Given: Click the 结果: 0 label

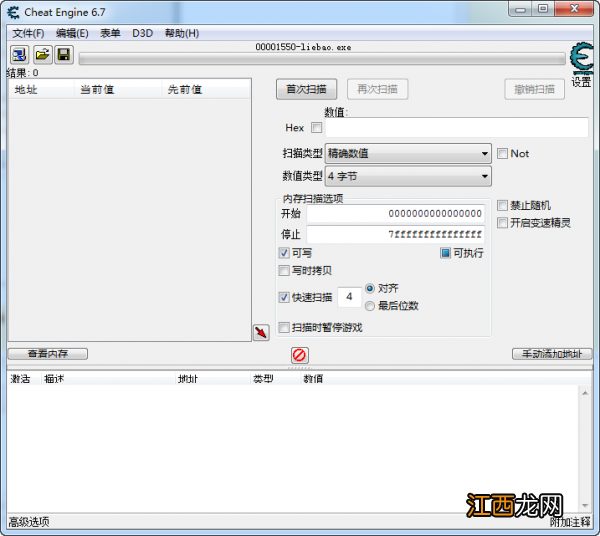Looking at the screenshot, I should pos(23,73).
